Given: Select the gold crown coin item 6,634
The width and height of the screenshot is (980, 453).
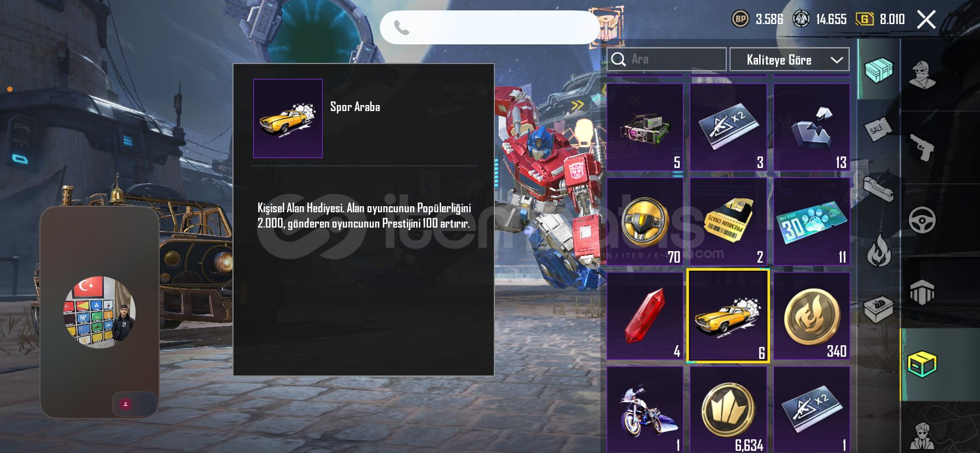Looking at the screenshot, I should click(728, 410).
